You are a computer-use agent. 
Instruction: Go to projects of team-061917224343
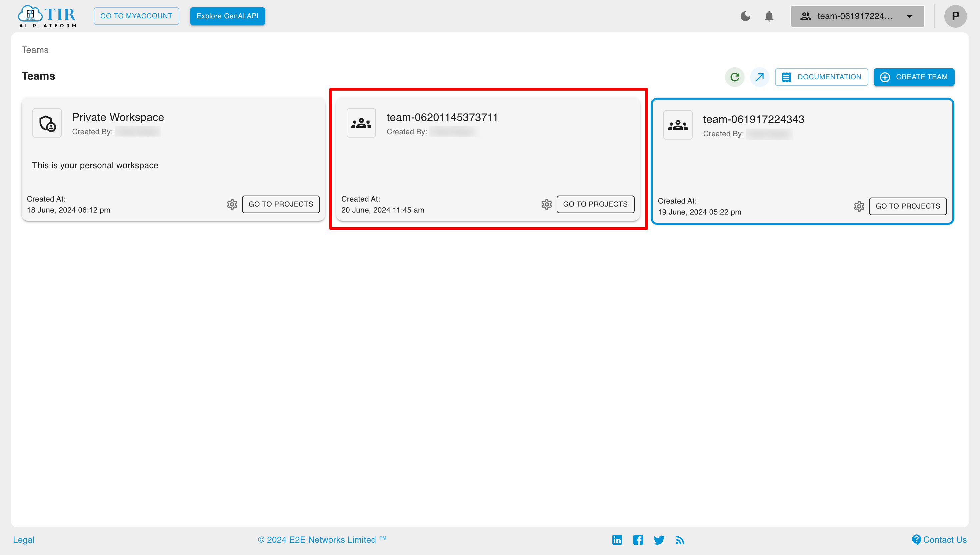pyautogui.click(x=908, y=206)
